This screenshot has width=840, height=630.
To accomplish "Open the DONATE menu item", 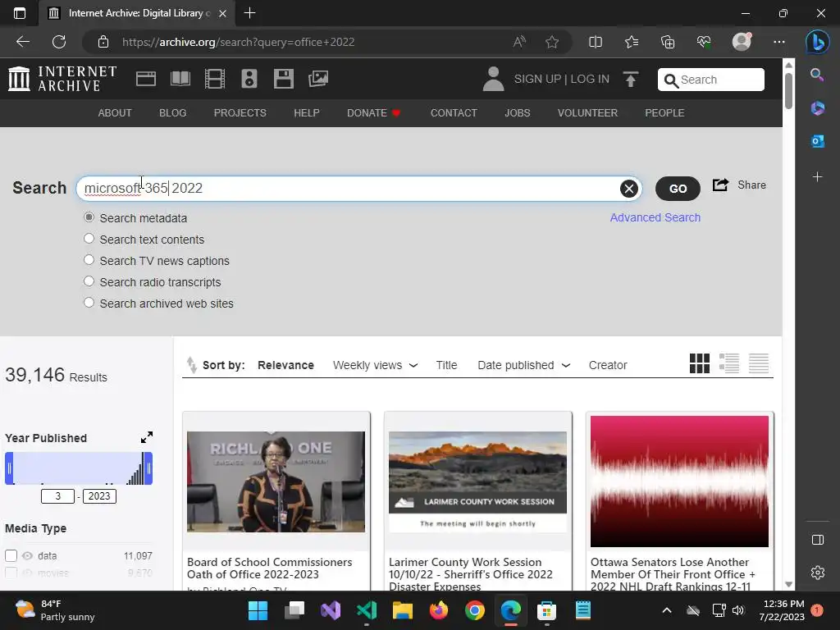I will point(373,113).
